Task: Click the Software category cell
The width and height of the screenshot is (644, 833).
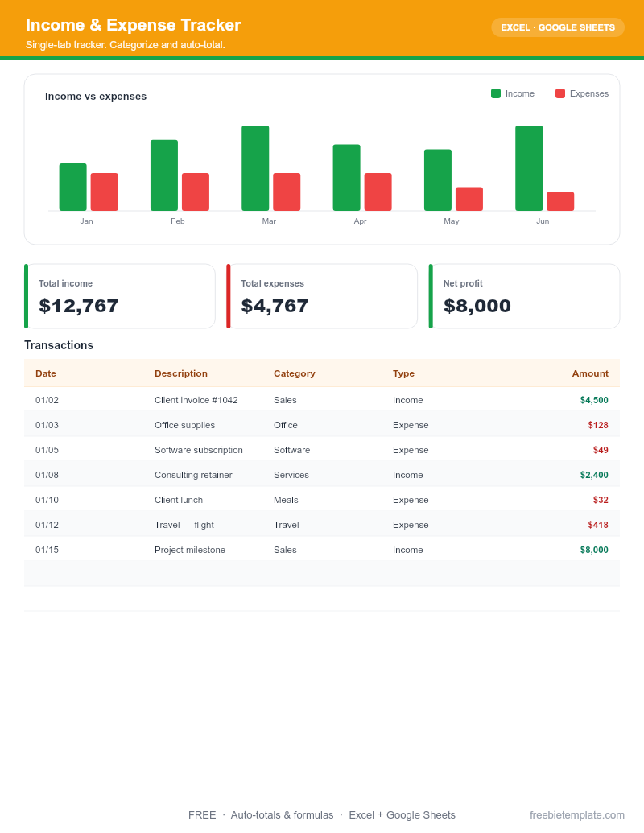Action: (x=291, y=450)
